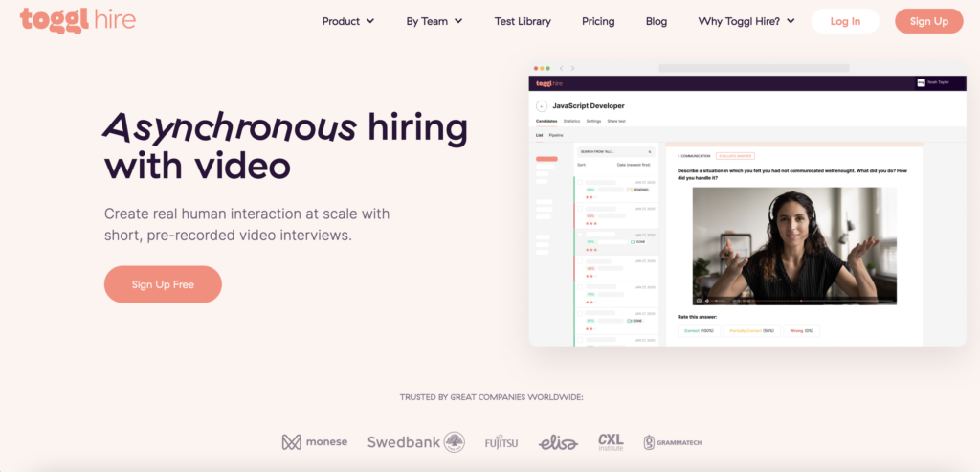The image size is (980, 472).
Task: Go to the Pricing page
Action: click(598, 21)
